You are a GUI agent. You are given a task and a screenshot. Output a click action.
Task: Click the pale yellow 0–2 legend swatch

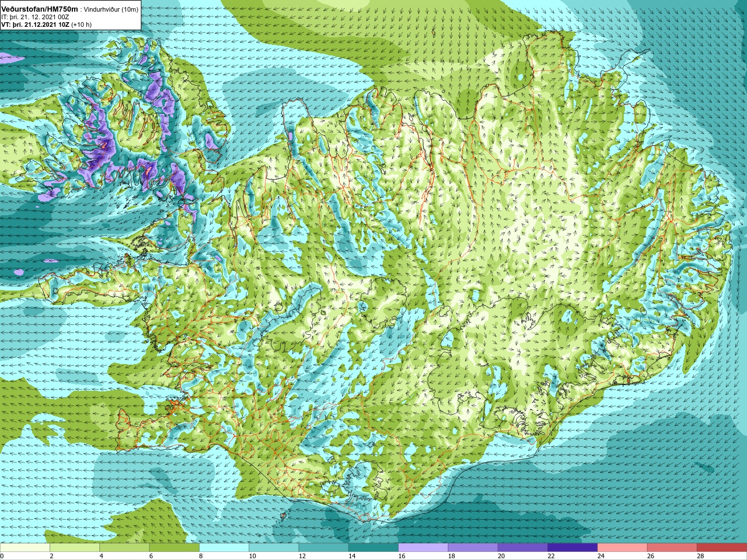point(25,547)
